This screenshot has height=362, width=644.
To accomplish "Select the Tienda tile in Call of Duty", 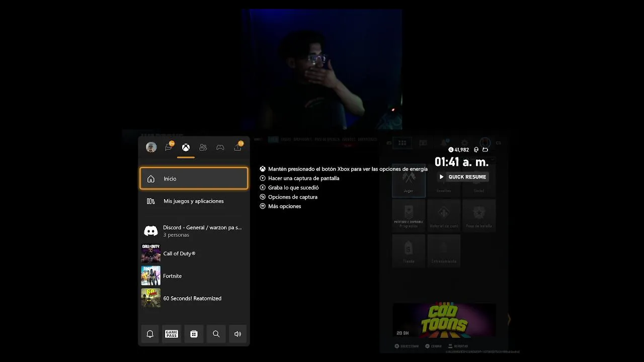I will (409, 250).
